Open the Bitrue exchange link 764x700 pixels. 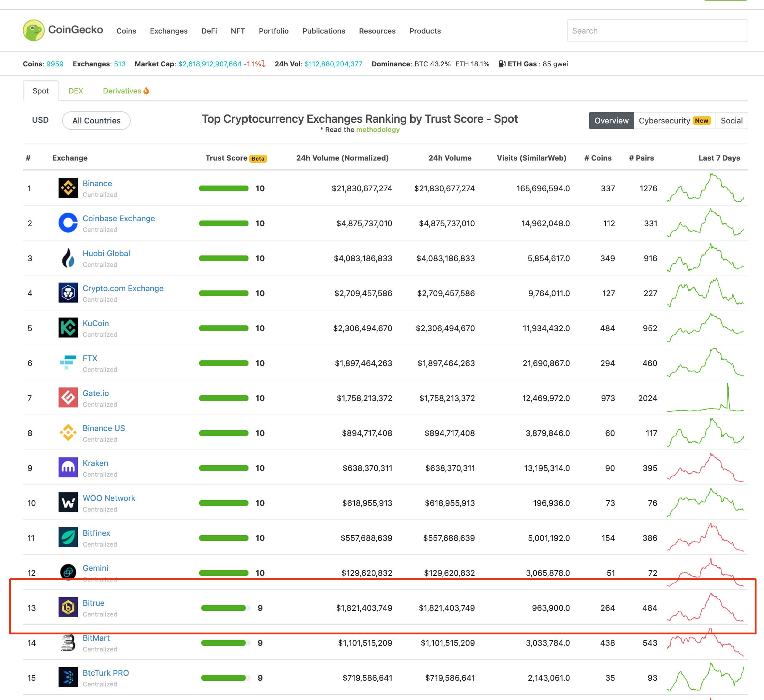tap(93, 603)
